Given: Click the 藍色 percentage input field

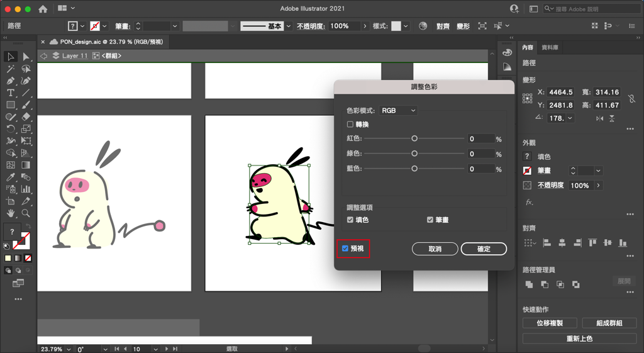Looking at the screenshot, I should click(x=480, y=169).
